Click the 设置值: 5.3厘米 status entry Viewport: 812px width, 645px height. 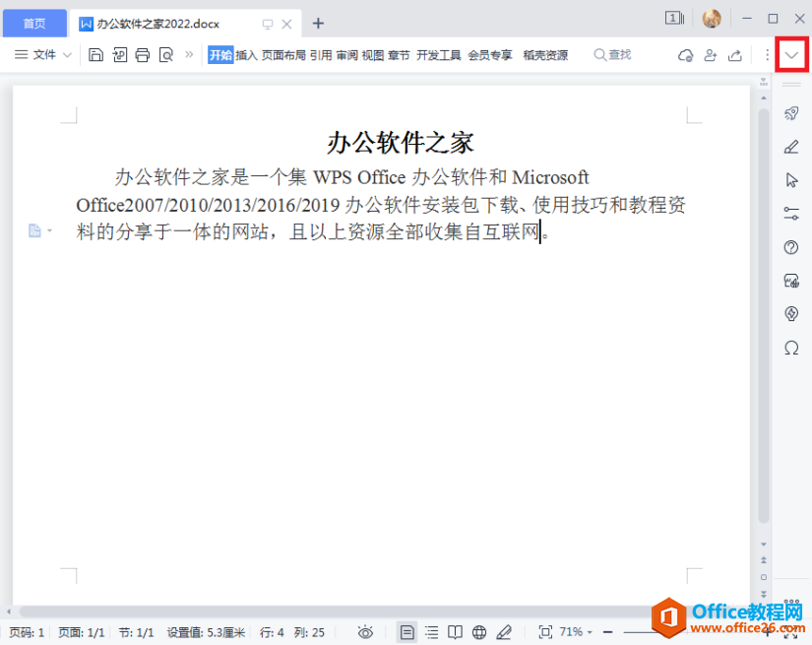(206, 632)
